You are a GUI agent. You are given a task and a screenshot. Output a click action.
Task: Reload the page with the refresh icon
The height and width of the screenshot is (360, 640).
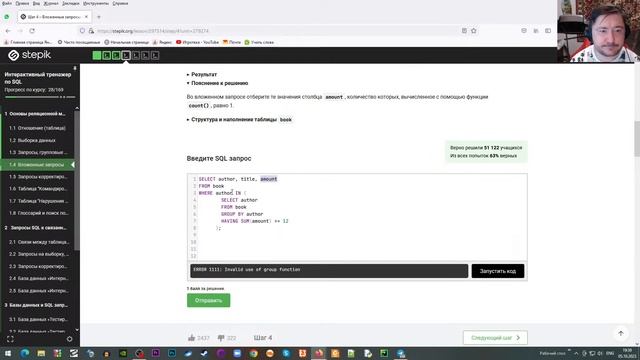[x=32, y=31]
